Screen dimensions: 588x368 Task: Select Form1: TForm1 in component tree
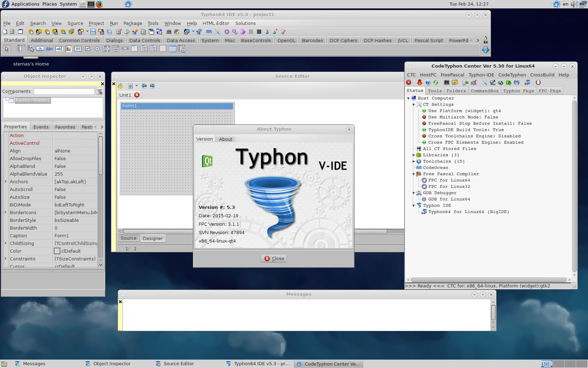click(x=33, y=101)
